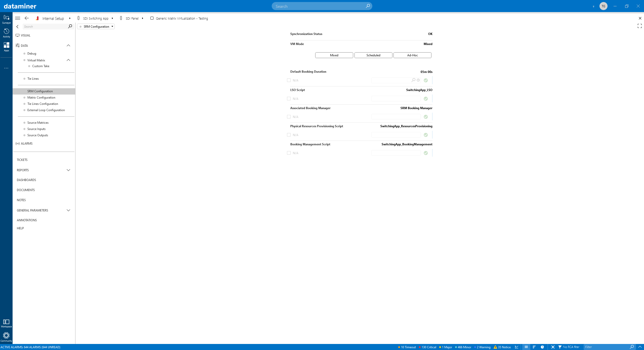Apply LSO Script with green check
The width and height of the screenshot is (644, 350).
426,99
